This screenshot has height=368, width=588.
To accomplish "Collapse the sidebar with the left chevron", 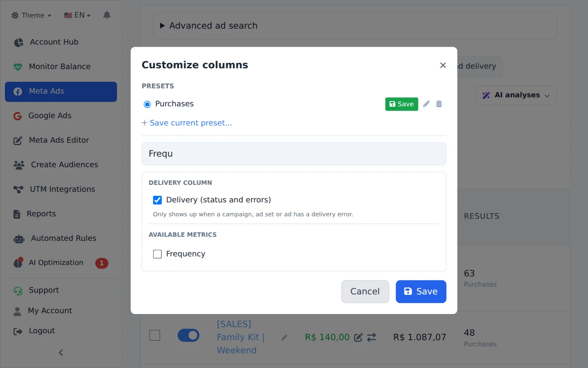I will 61,352.
